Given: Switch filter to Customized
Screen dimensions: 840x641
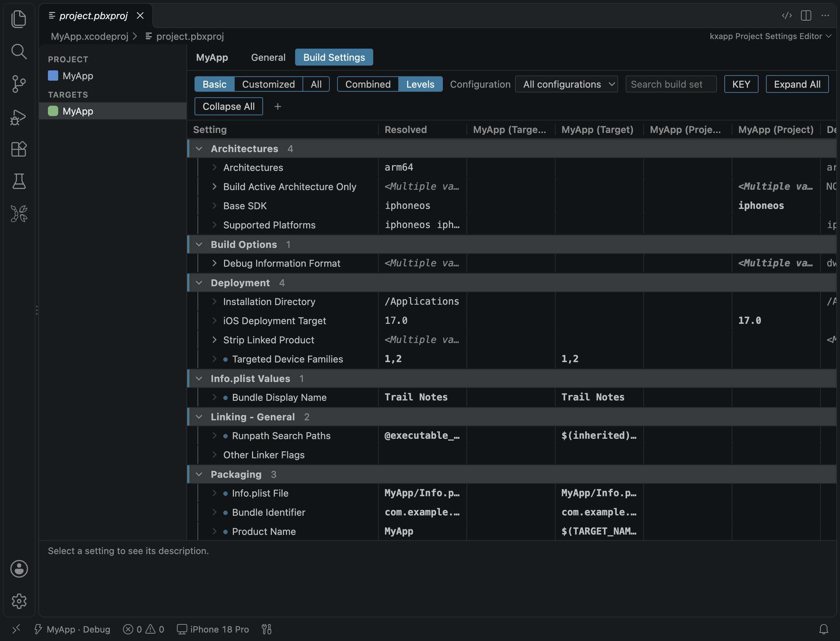Looking at the screenshot, I should tap(268, 84).
